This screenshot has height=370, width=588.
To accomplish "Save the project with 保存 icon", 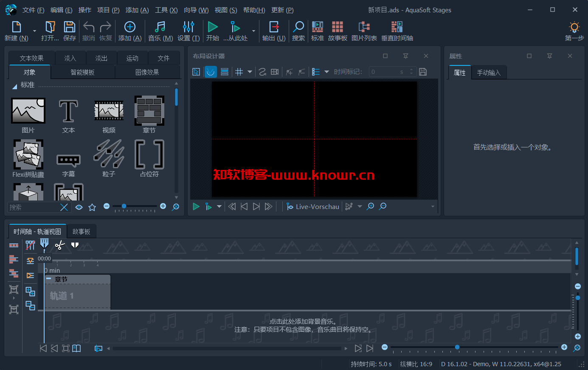I will tap(70, 27).
